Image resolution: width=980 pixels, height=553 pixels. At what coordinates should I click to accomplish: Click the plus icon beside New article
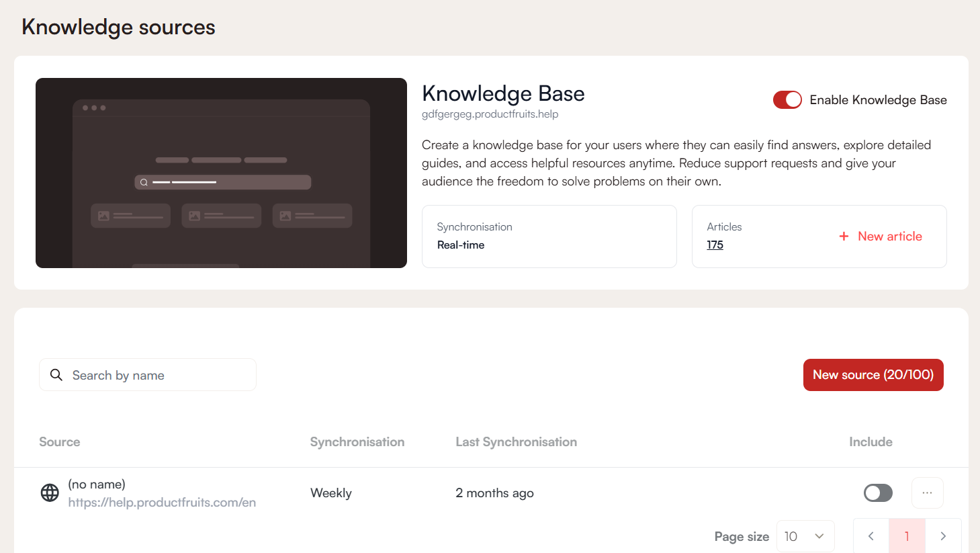pos(844,237)
